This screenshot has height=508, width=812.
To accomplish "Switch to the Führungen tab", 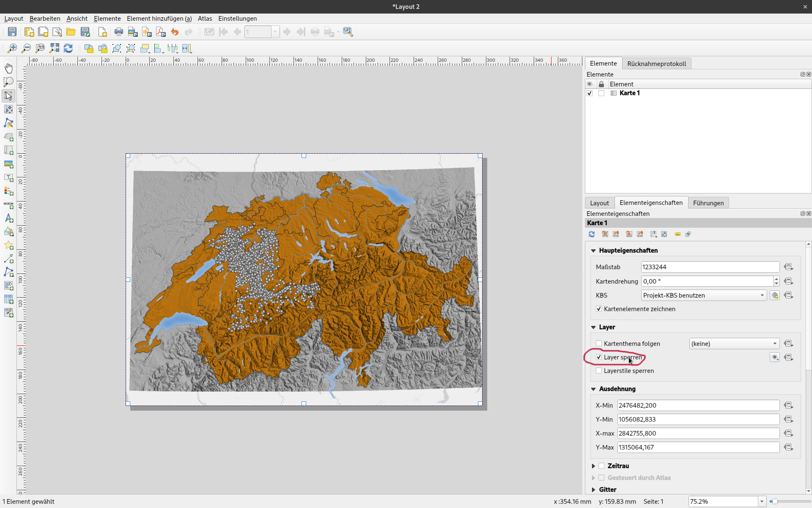I will pyautogui.click(x=708, y=203).
